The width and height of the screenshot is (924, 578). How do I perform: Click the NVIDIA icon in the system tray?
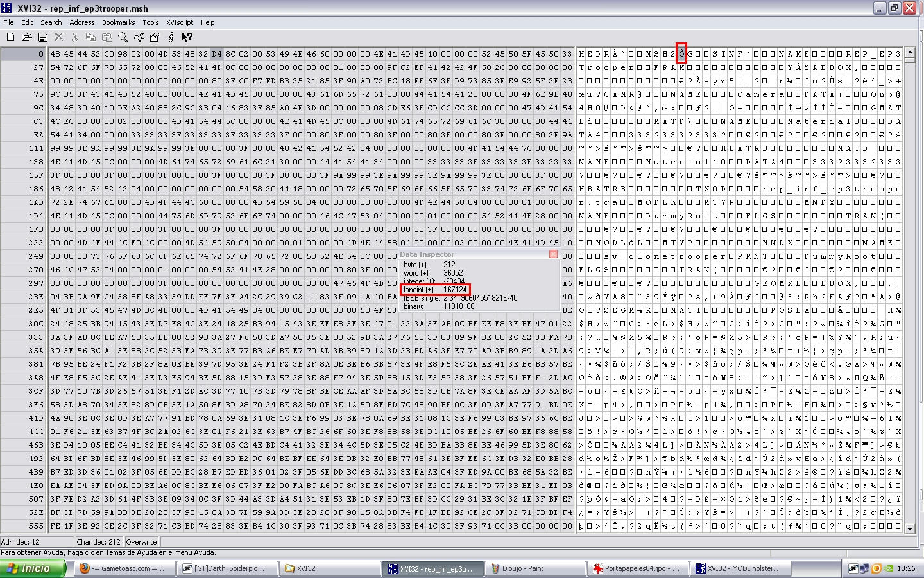(x=887, y=568)
